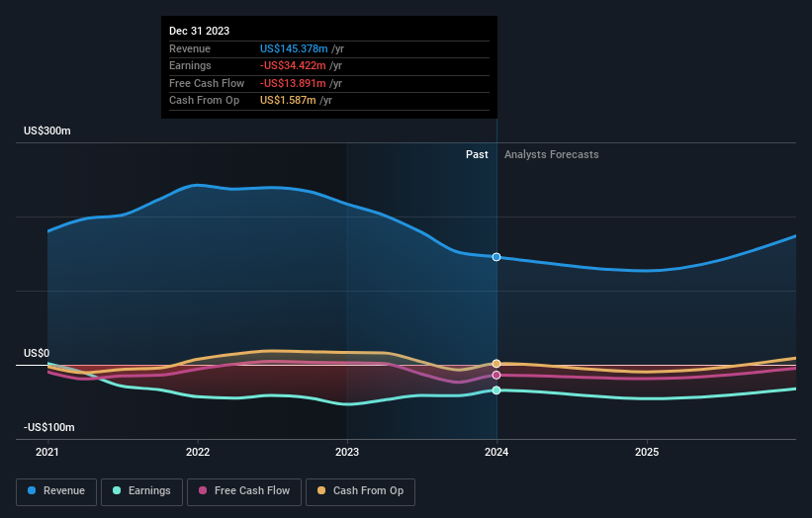Click the 2024 x-axis label
The width and height of the screenshot is (812, 518).
(x=496, y=453)
